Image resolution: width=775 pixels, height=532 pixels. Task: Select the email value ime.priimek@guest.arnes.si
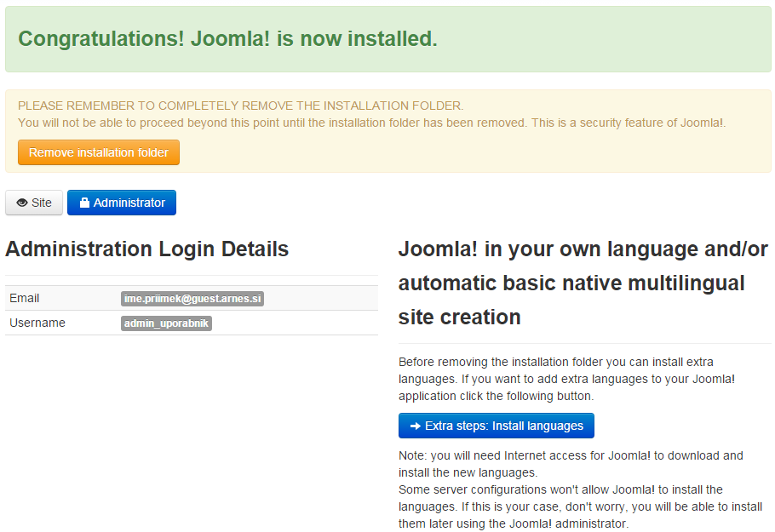(192, 299)
